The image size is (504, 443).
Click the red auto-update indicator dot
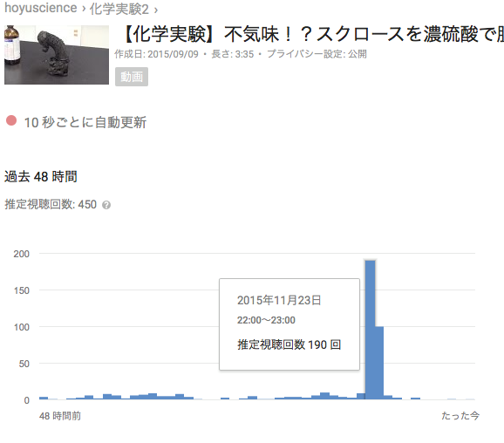click(11, 120)
